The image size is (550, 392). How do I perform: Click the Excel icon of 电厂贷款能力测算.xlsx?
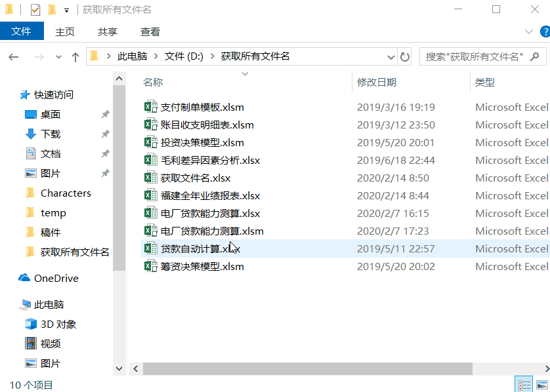(150, 212)
